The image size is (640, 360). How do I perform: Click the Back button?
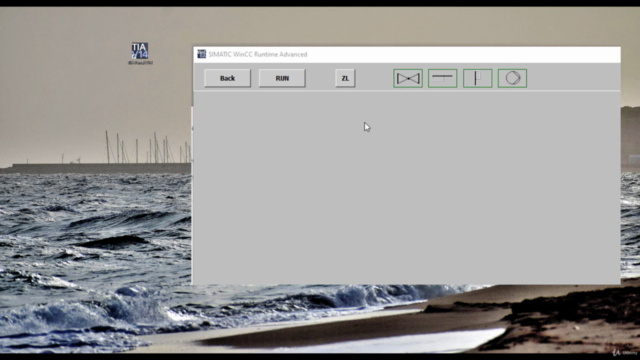click(x=227, y=78)
